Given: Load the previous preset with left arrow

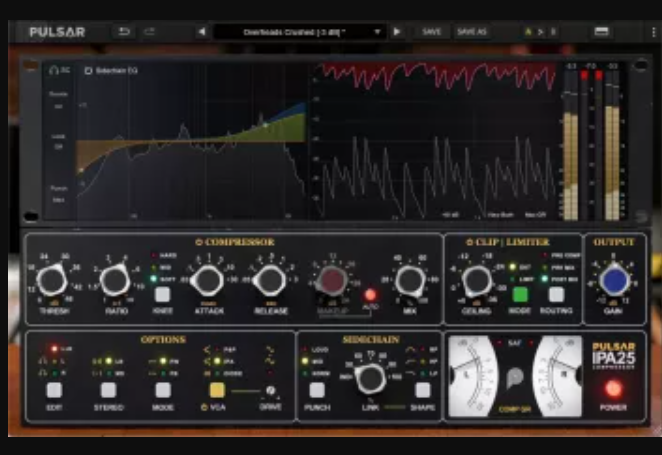Looking at the screenshot, I should [x=202, y=32].
